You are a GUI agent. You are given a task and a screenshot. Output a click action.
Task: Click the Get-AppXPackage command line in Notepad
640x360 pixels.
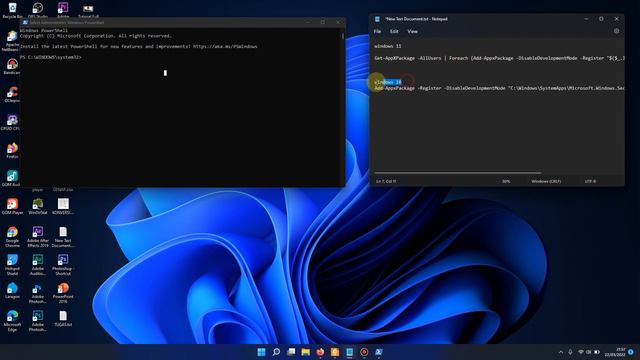[499, 58]
